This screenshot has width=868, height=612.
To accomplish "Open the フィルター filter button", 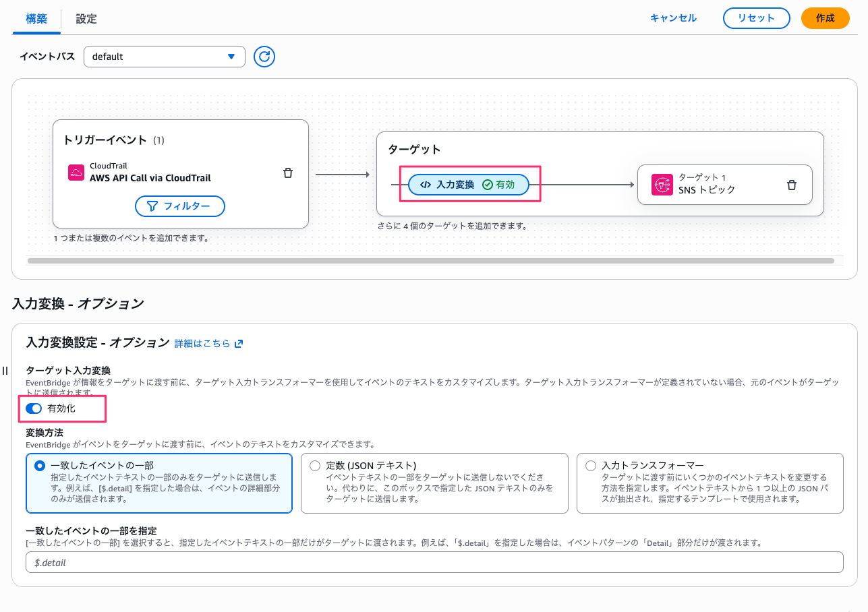I will [x=180, y=206].
